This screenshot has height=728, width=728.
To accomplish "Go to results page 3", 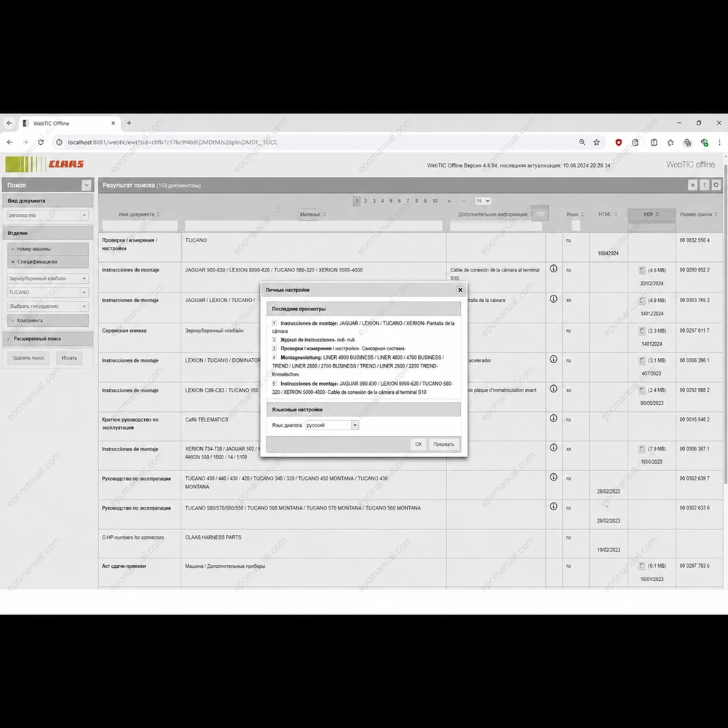I will [x=373, y=201].
